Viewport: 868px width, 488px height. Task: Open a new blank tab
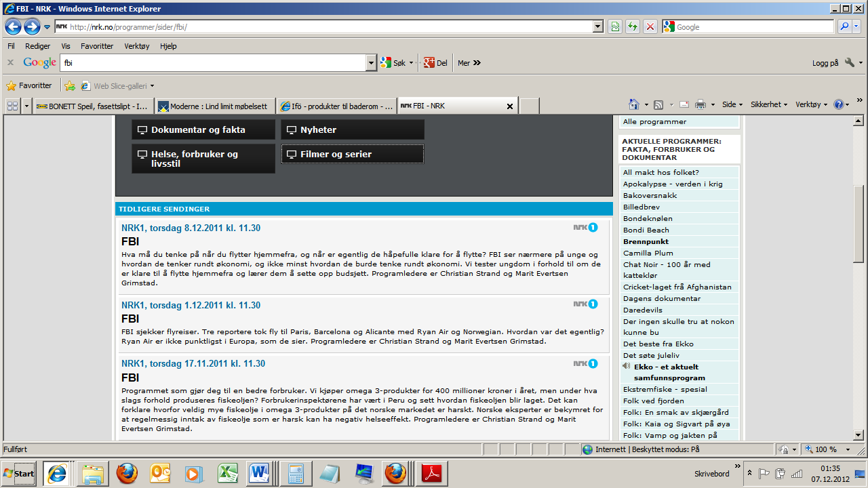(529, 106)
